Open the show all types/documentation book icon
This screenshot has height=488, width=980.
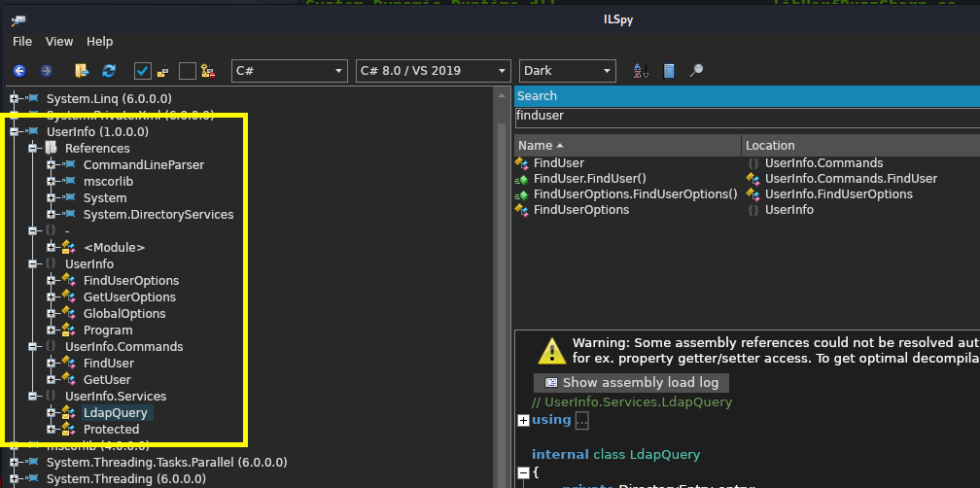pyautogui.click(x=669, y=71)
